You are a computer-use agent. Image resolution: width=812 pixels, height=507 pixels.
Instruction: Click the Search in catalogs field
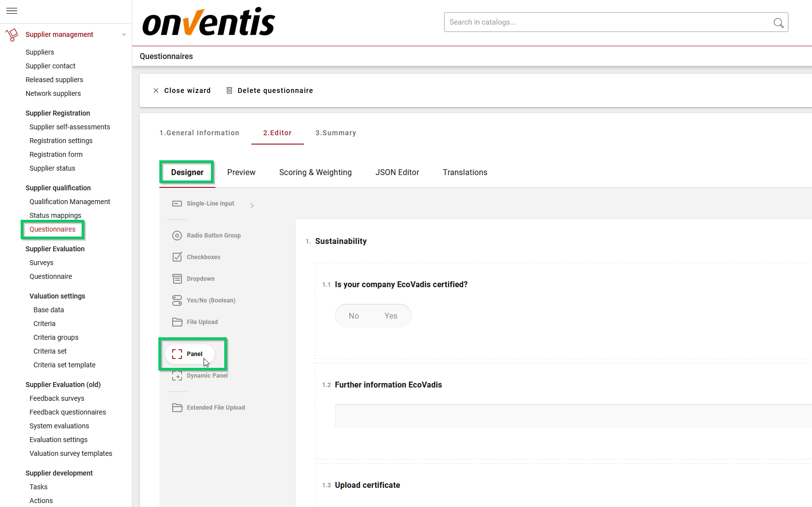(607, 22)
